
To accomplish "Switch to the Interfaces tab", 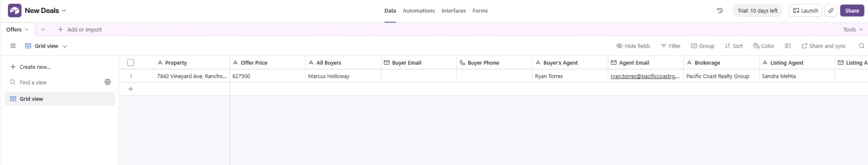I will point(454,11).
